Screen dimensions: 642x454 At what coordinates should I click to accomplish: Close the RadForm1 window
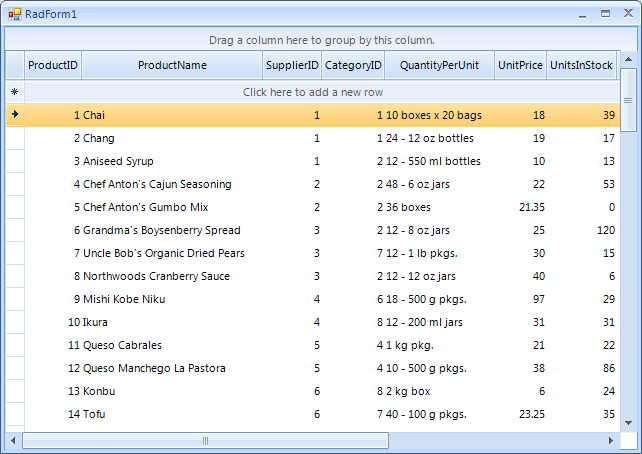pos(626,13)
